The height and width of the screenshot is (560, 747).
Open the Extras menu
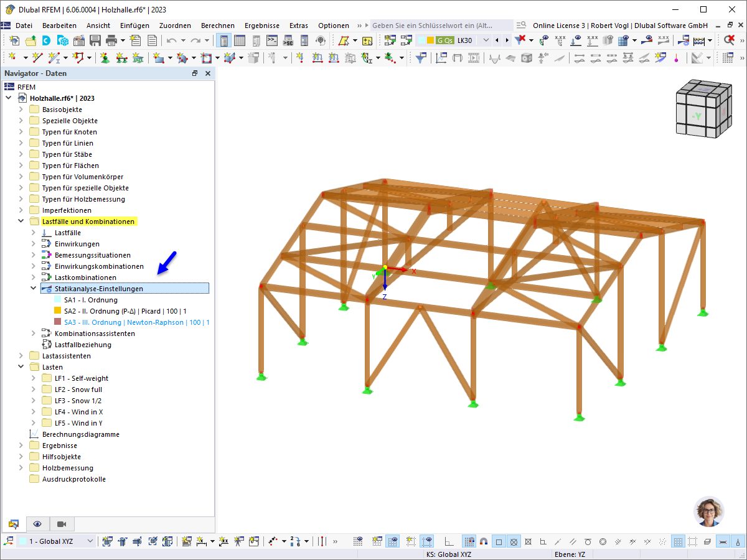[x=299, y=26]
